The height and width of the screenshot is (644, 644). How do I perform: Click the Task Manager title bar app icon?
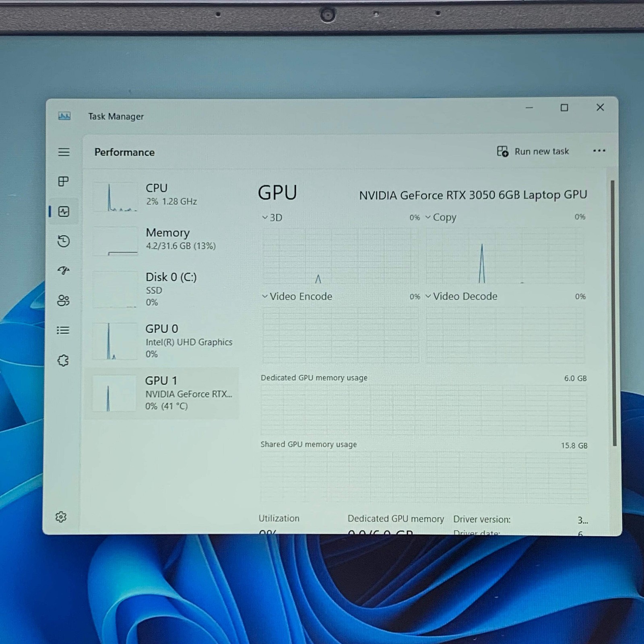[x=64, y=116]
